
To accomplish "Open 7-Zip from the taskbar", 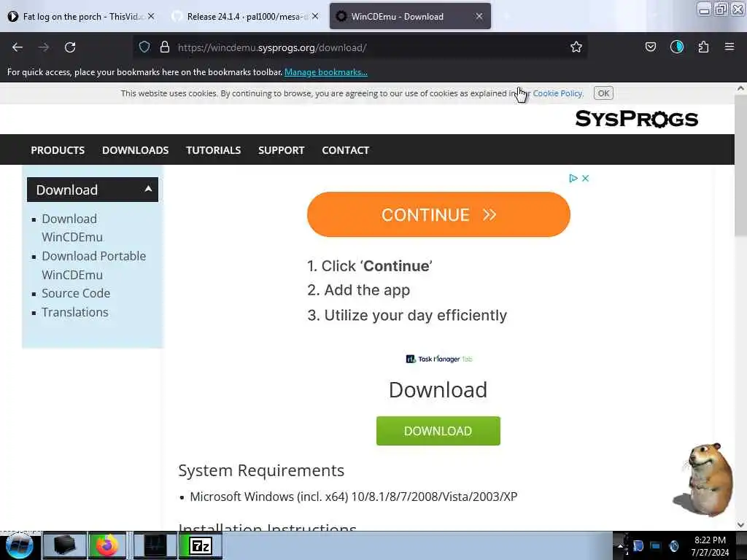I will [201, 545].
